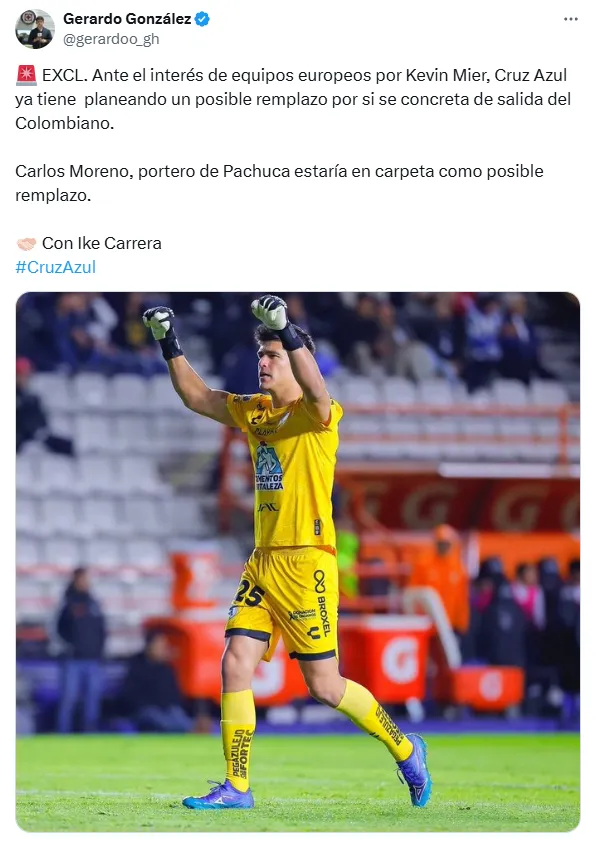The height and width of the screenshot is (841, 596).
Task: Click the blue cleat planted on the grass
Action: pos(219,795)
